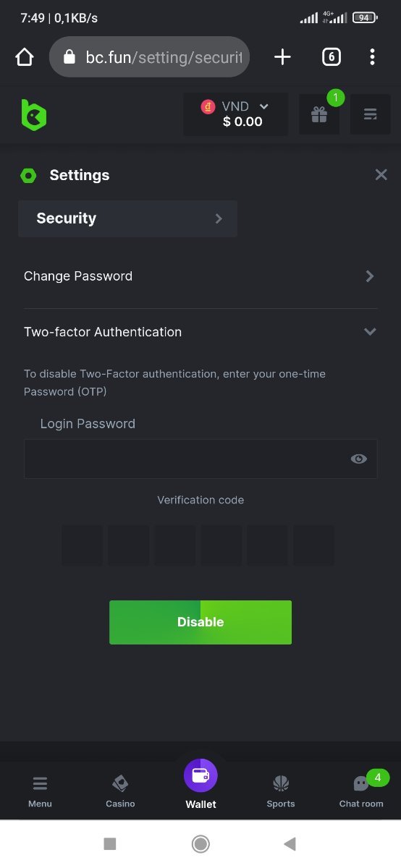401x868 pixels.
Task: Select the first verification code box
Action: pos(82,545)
